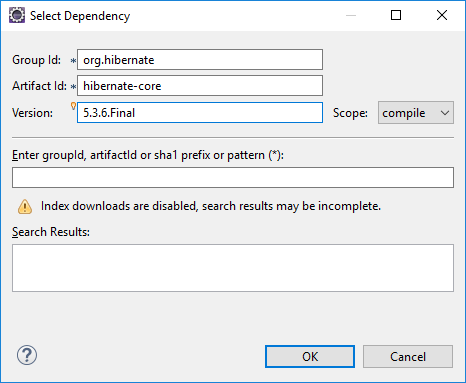Click the 'Enter groupId, artifactId' label
Viewport: 466px width, 383px height.
pyautogui.click(x=148, y=155)
